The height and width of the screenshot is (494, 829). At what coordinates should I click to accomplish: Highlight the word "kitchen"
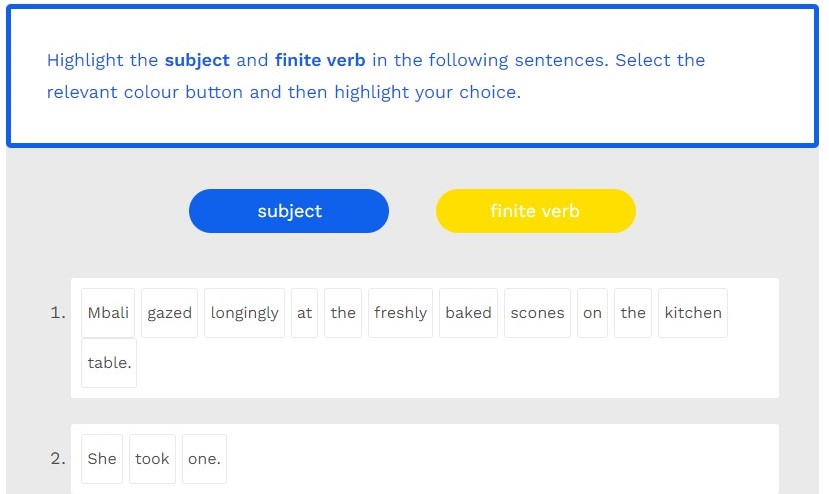(692, 313)
